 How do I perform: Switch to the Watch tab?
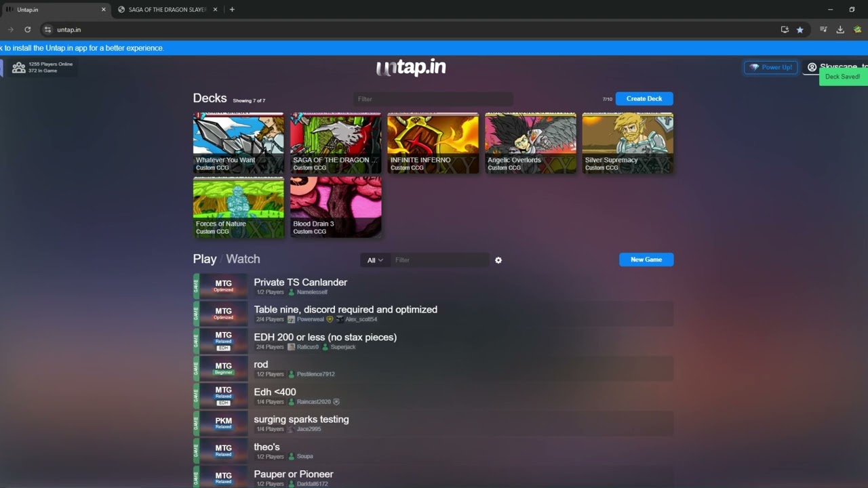point(243,259)
